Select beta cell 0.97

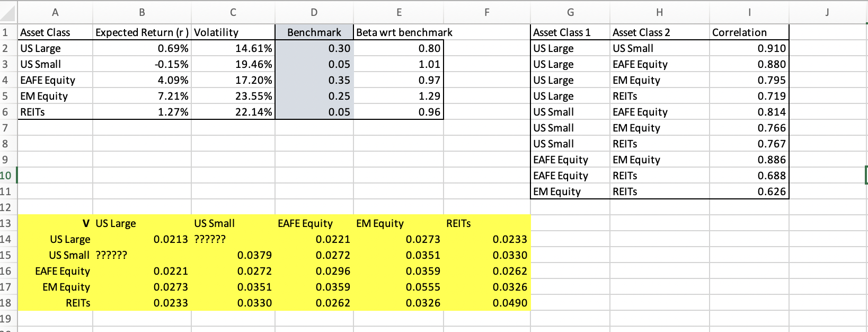pyautogui.click(x=399, y=80)
